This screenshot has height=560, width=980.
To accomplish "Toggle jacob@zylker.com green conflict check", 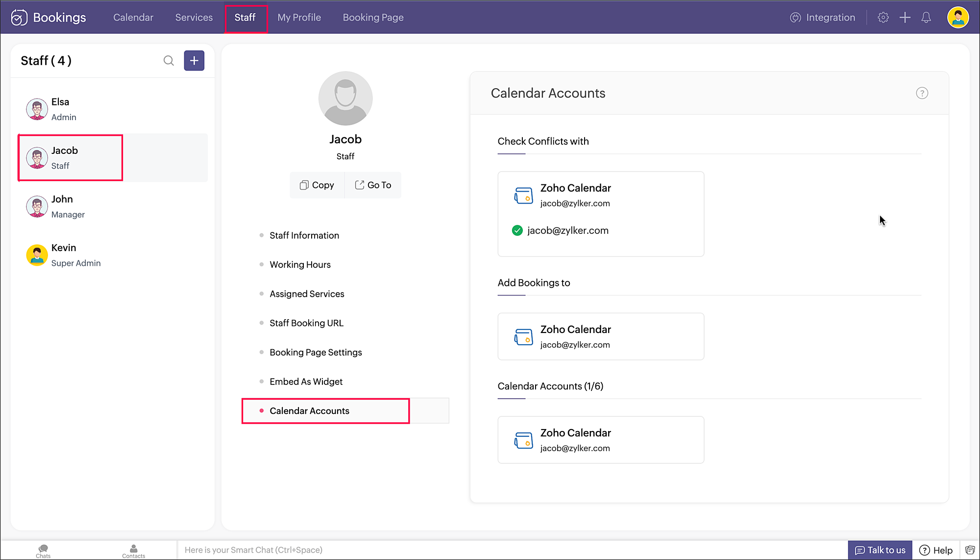I will pos(517,230).
